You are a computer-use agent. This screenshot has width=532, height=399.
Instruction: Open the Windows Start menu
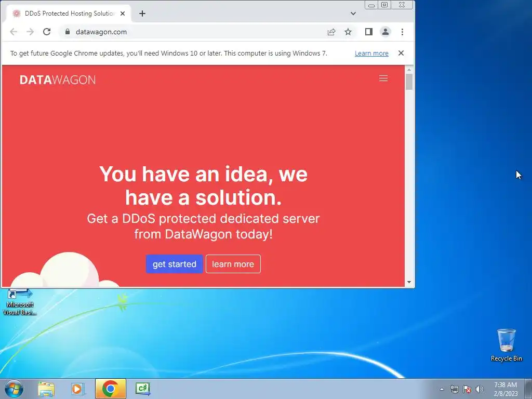[x=14, y=389]
